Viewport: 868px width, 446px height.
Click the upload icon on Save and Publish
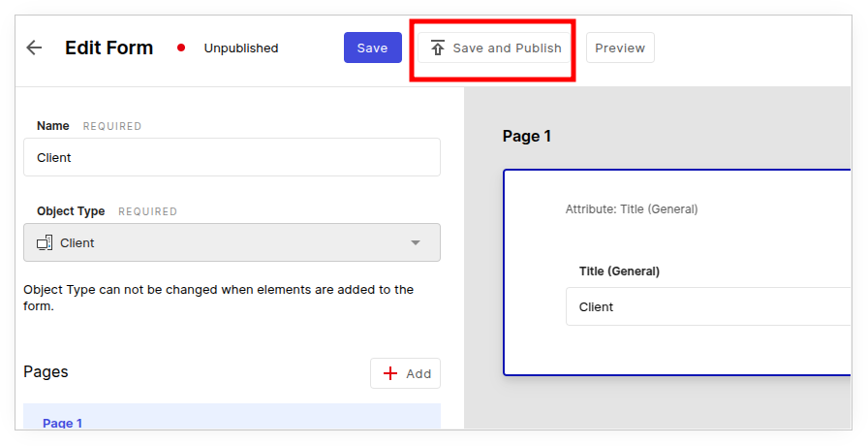click(x=438, y=48)
